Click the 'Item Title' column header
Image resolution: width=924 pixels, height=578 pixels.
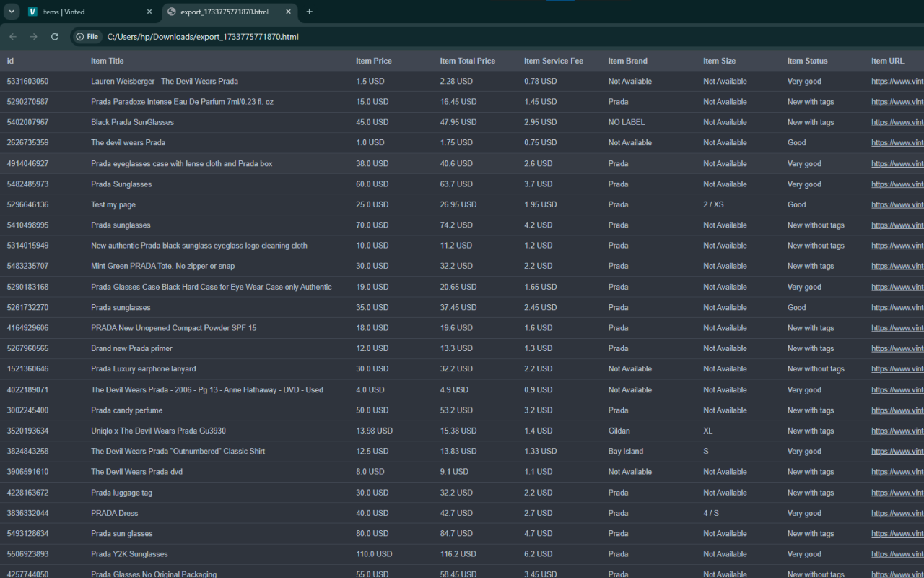pos(107,61)
